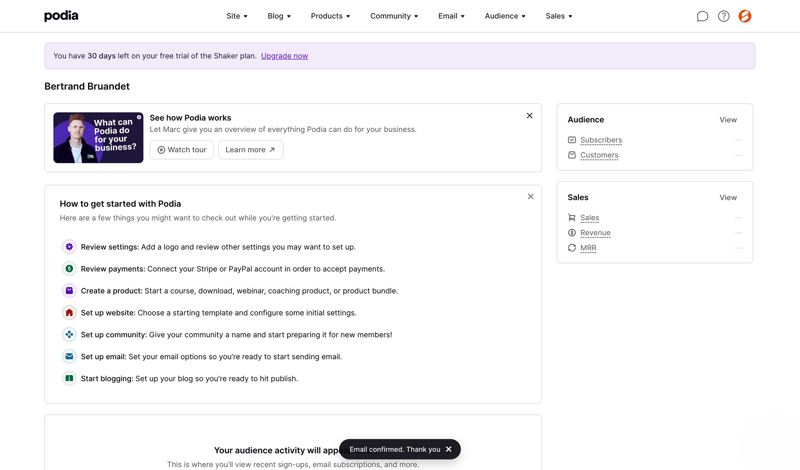Viewport: 800px width, 470px height.
Task: Open the Sales link in Sales panel
Action: [x=589, y=218]
